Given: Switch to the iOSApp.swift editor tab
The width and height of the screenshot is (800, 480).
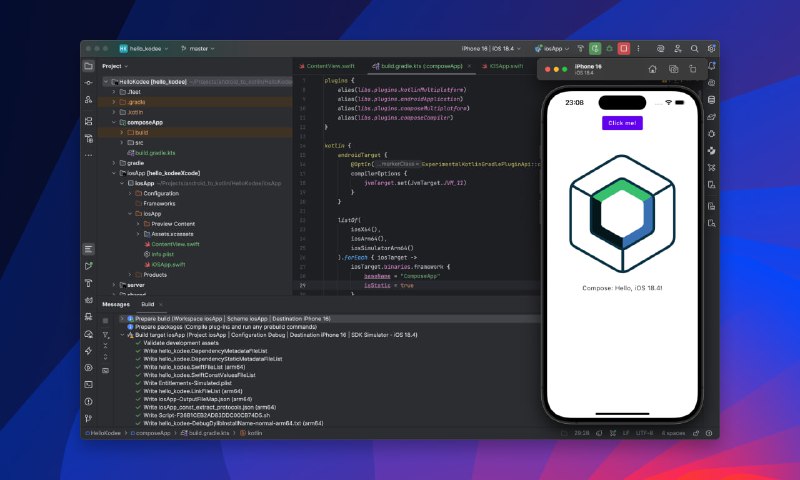Looking at the screenshot, I should point(503,66).
